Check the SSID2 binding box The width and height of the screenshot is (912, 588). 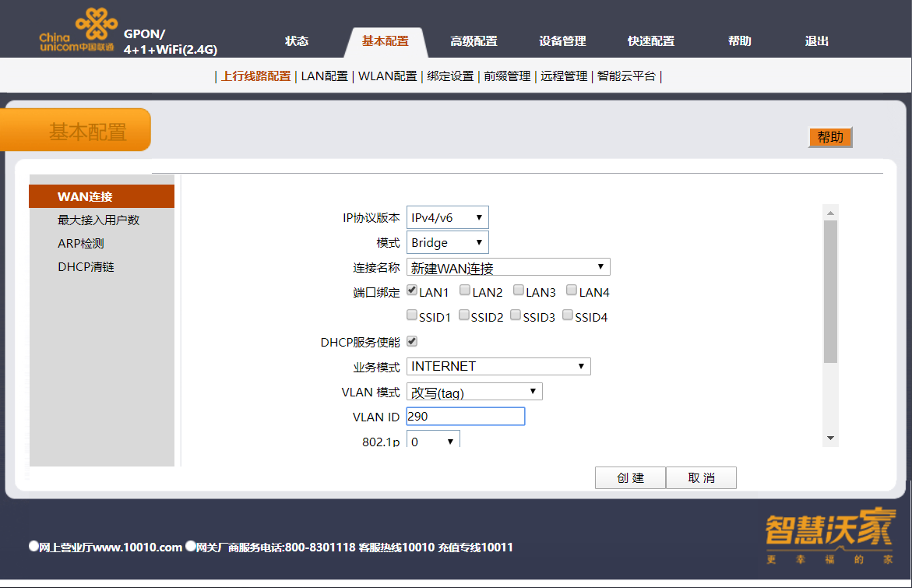(463, 315)
